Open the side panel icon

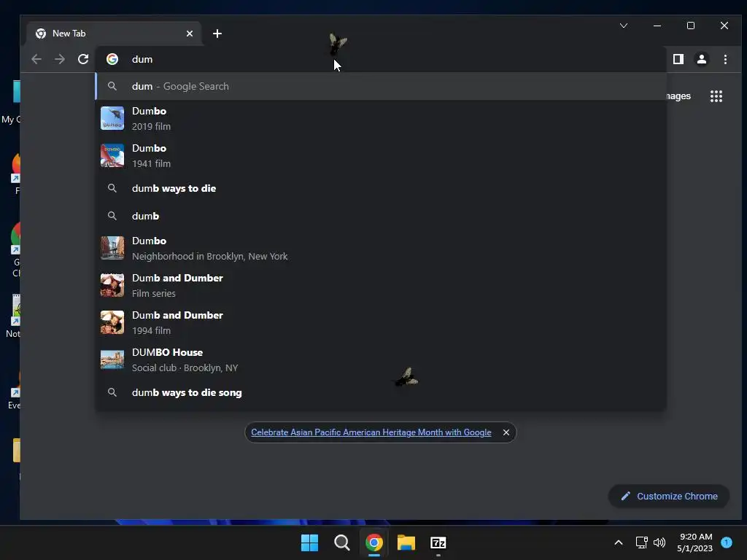tap(678, 59)
